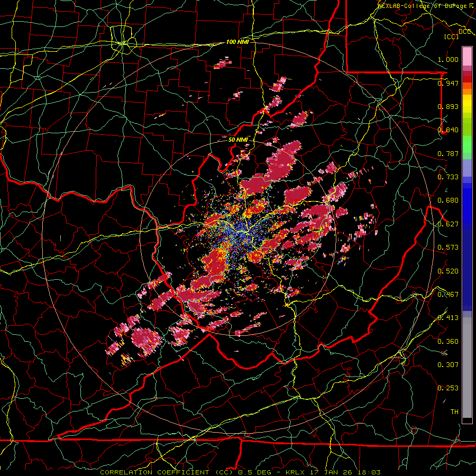Select the 0.307 scale value
The height and width of the screenshot is (476, 476).
(448, 365)
